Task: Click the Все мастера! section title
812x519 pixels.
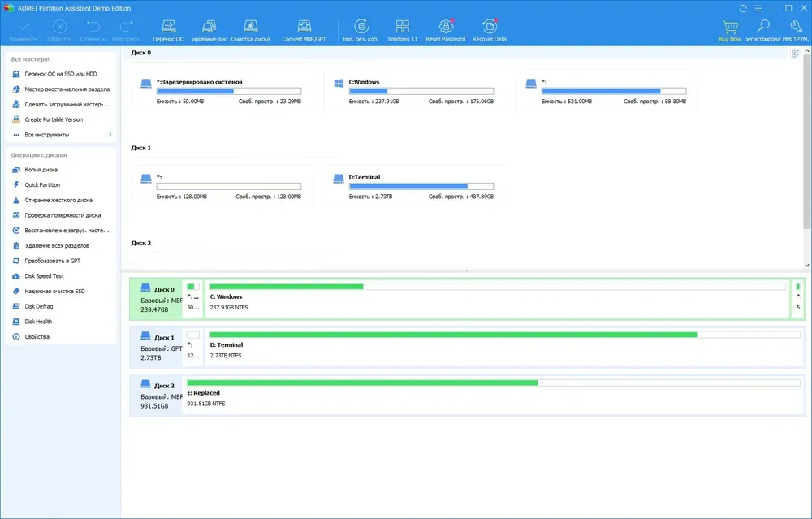Action: (30, 59)
